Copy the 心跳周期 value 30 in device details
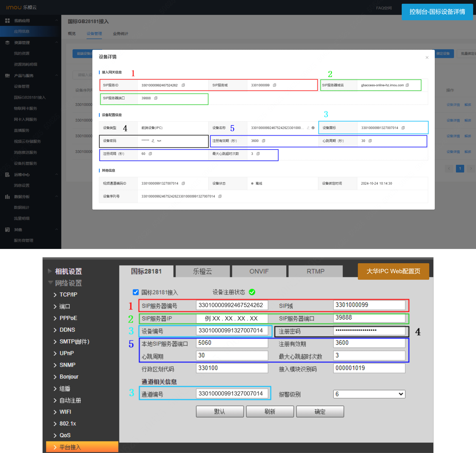Screen dimensions: 476x453 [x=370, y=141]
